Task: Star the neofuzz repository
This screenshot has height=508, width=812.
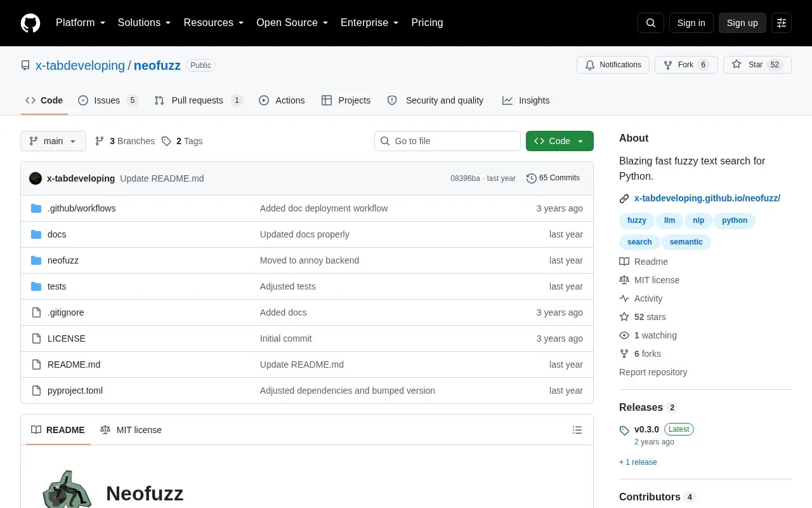Action: [x=757, y=65]
